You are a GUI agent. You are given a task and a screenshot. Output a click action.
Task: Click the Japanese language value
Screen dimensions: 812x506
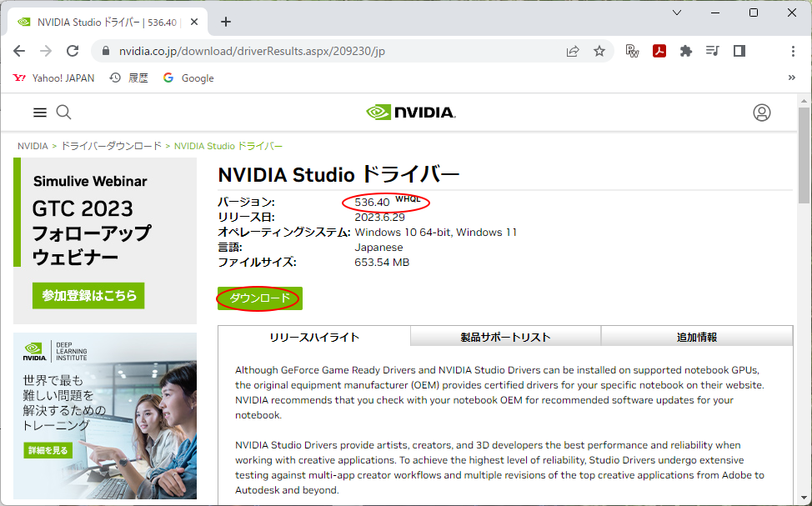pos(378,247)
